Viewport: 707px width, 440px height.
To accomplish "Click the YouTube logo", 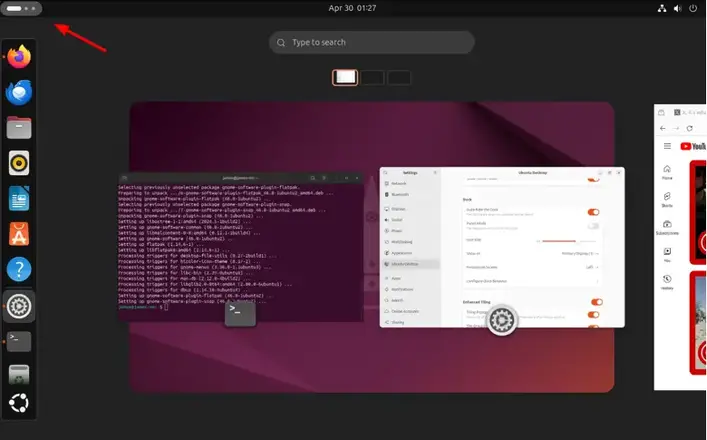I will pyautogui.click(x=693, y=146).
